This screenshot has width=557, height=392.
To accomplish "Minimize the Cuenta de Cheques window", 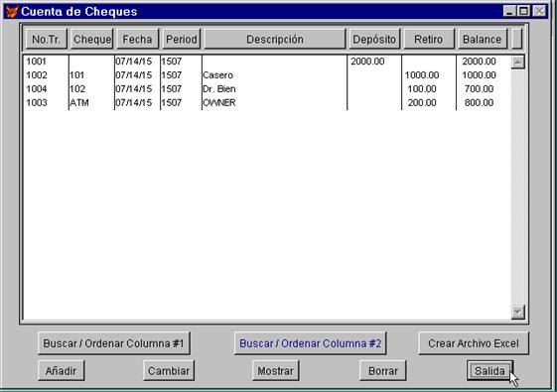I will coord(509,11).
